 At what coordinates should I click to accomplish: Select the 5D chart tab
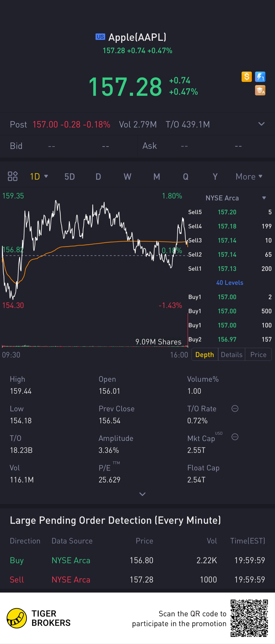tap(69, 177)
